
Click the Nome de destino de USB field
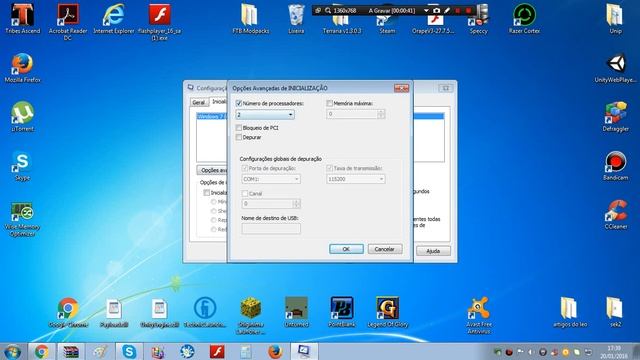pos(271,229)
